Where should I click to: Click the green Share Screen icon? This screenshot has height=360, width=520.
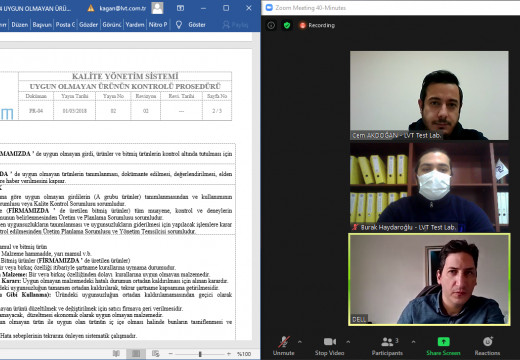pyautogui.click(x=443, y=342)
